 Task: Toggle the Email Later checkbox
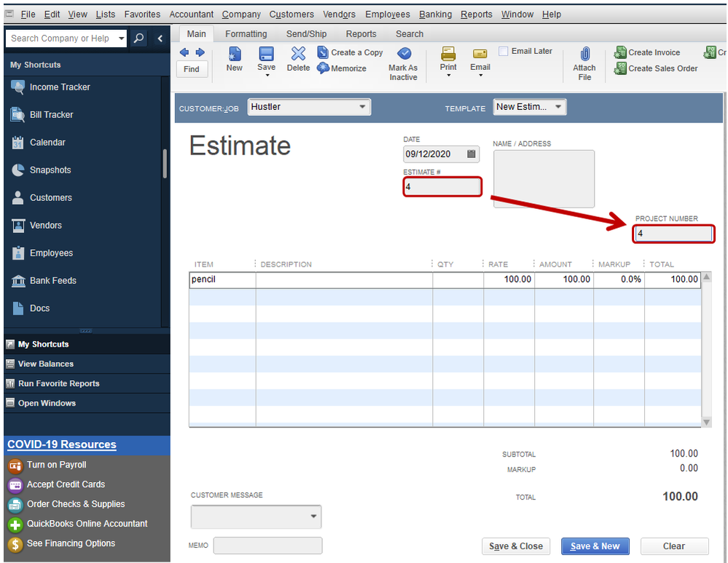click(x=504, y=51)
